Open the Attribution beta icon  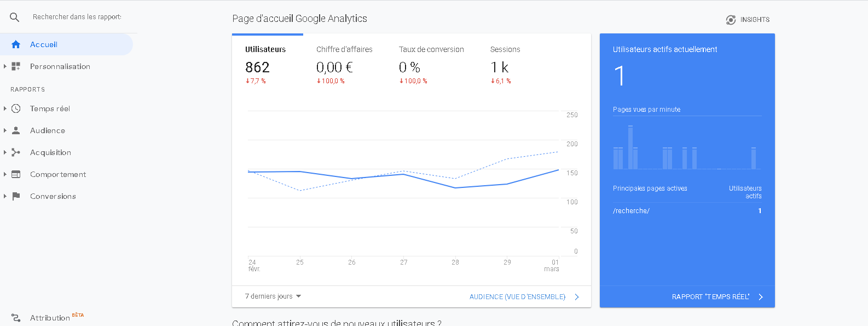coord(16,318)
